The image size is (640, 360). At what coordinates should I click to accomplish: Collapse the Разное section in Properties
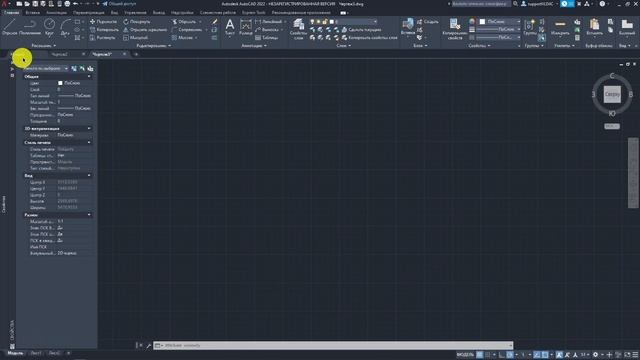pyautogui.click(x=89, y=215)
